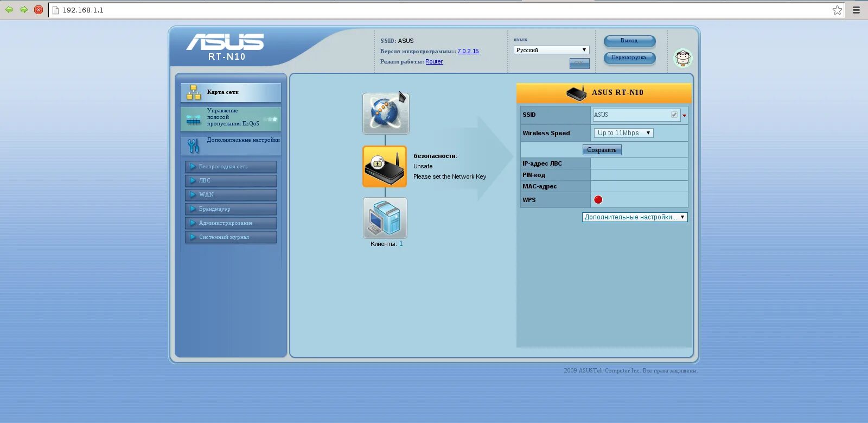Bookmark page using star icon
This screenshot has height=423, width=868.
[838, 10]
